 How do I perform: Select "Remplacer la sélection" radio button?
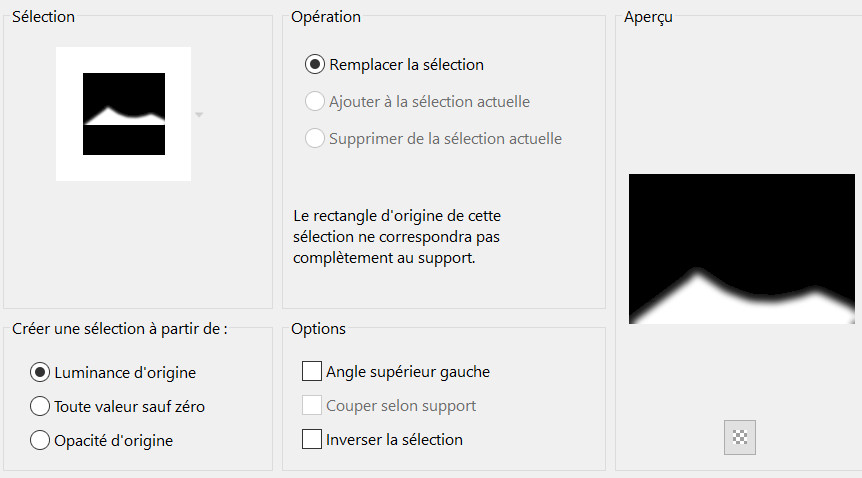(314, 65)
